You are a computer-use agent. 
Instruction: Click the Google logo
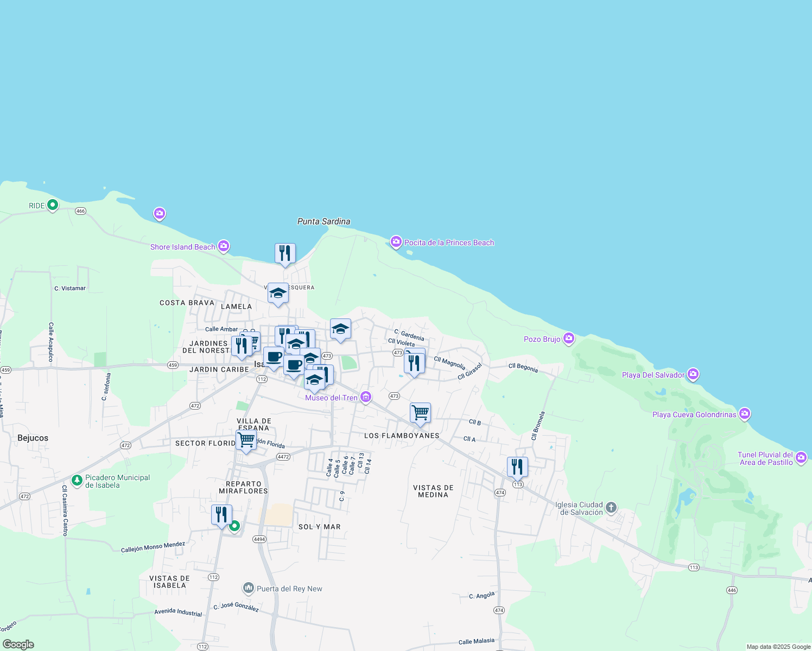click(x=18, y=644)
